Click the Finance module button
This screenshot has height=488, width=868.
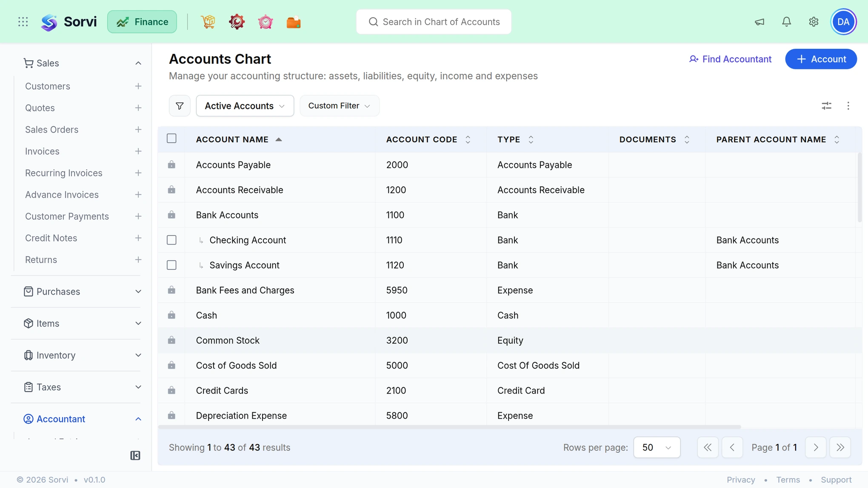coord(142,22)
